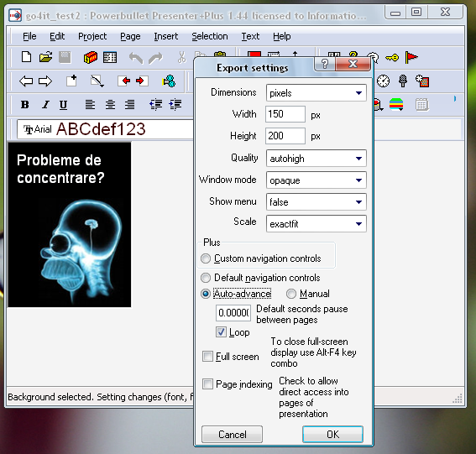
Task: Select the Manual radio button
Action: coord(290,294)
